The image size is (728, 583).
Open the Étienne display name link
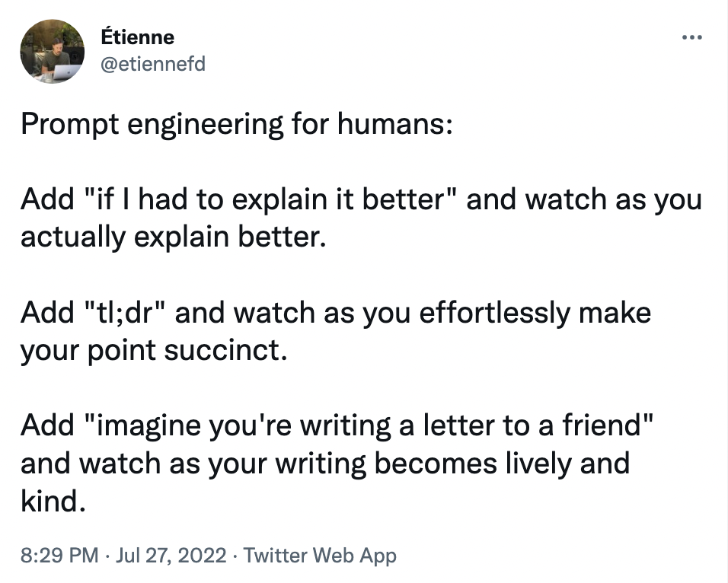click(x=137, y=37)
